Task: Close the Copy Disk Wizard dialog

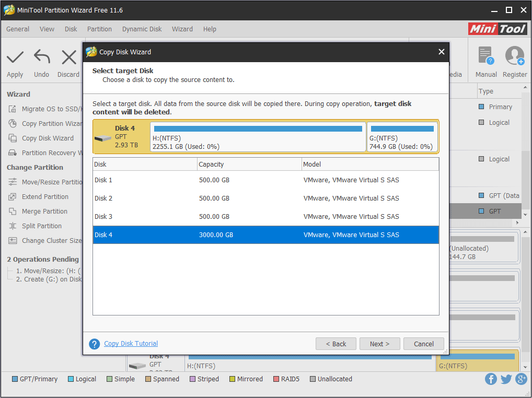Action: (442, 52)
